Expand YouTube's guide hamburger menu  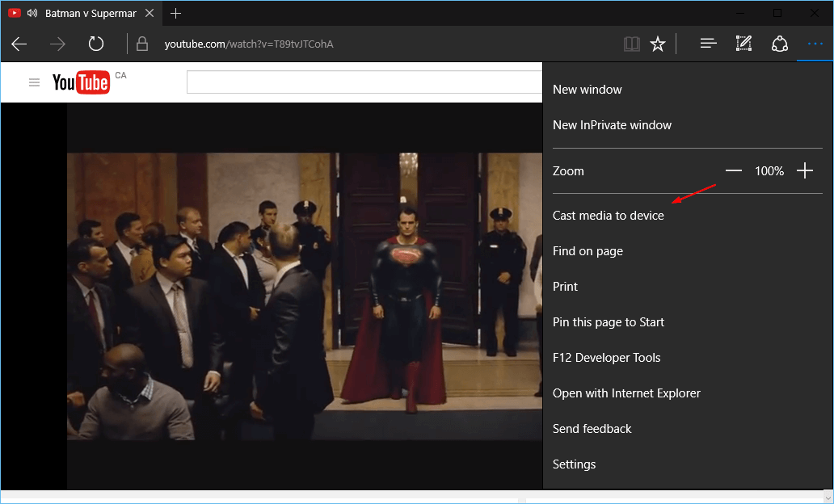tap(33, 82)
